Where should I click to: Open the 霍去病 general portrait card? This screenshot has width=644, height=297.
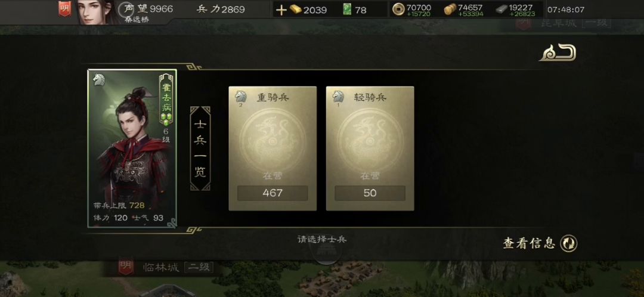[x=132, y=148]
